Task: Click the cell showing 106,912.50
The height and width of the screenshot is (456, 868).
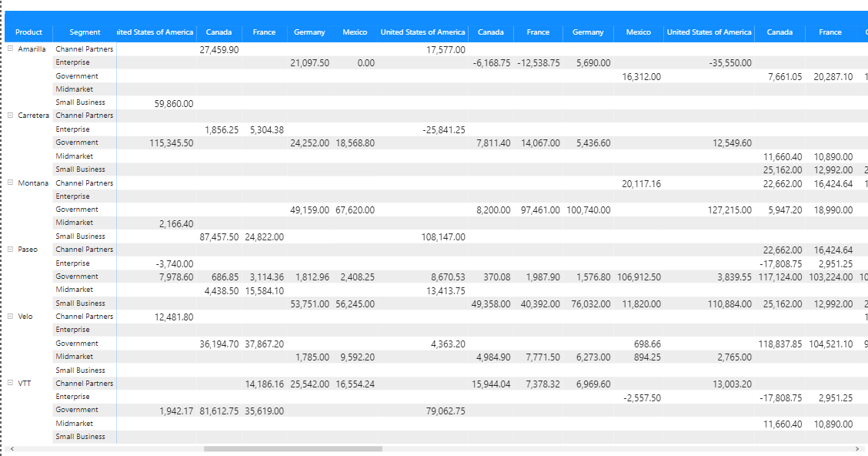Action: pyautogui.click(x=639, y=277)
